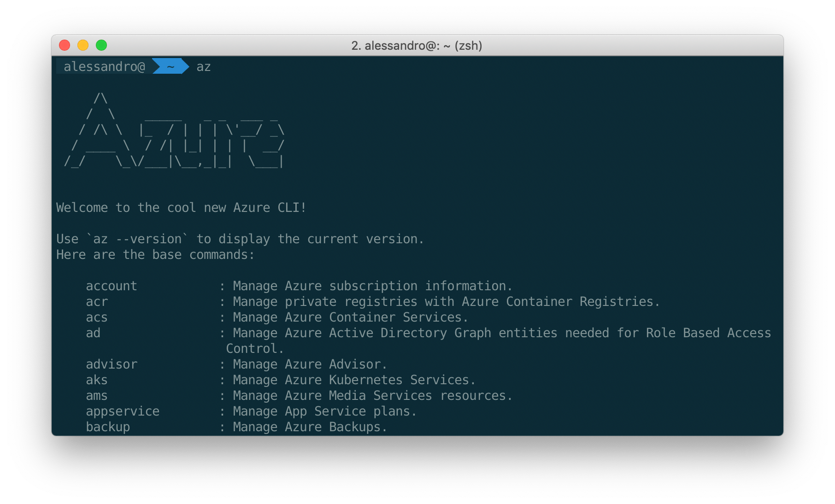Select the account command entry
835x504 pixels.
(111, 286)
